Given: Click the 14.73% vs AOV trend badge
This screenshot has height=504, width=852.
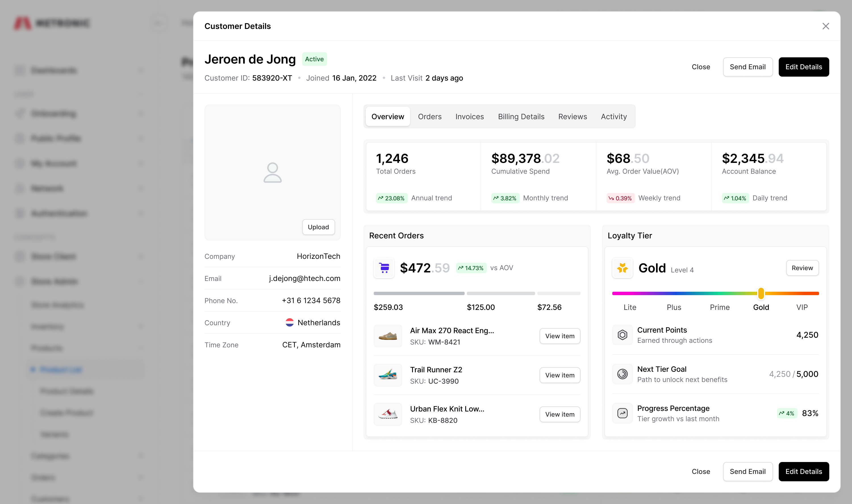Looking at the screenshot, I should click(471, 268).
